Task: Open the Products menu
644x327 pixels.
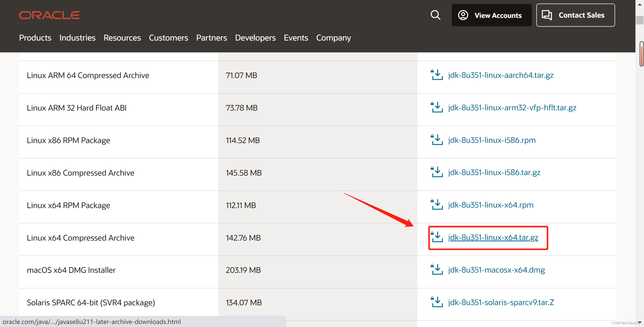Action: [35, 38]
